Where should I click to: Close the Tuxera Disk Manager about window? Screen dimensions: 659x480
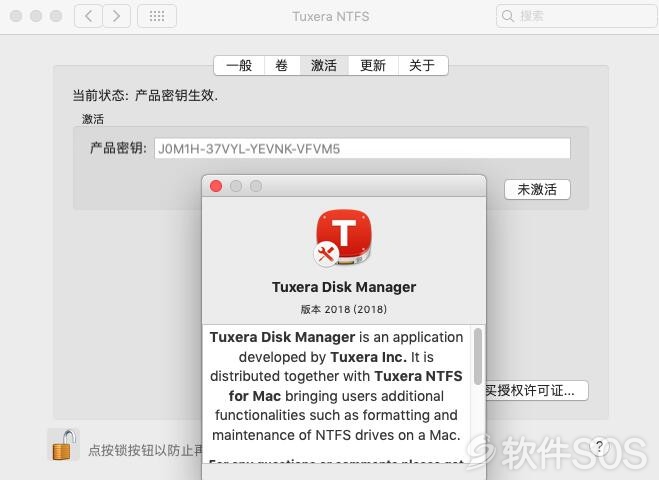[216, 186]
